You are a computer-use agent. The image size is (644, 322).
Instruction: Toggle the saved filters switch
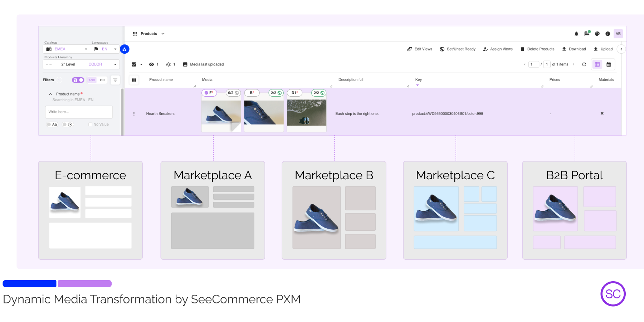[x=78, y=80]
